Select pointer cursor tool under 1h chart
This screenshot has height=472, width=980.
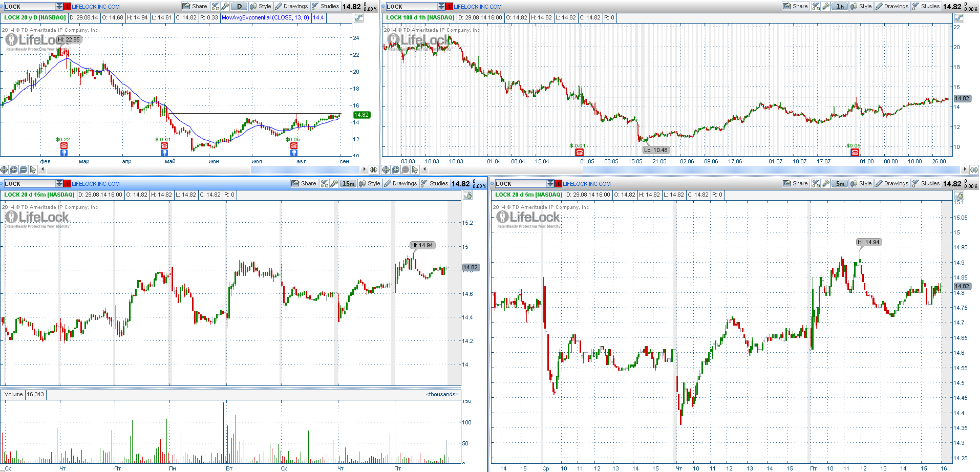coord(415,169)
